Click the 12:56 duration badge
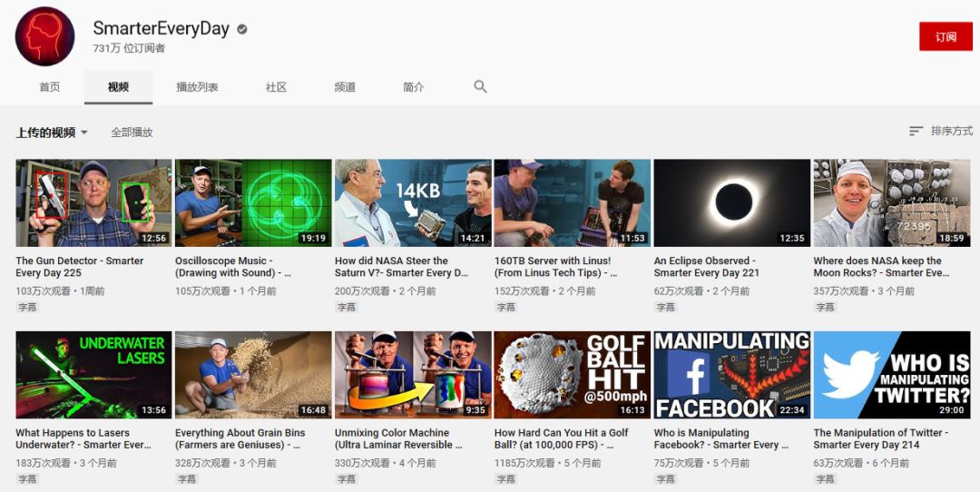 tap(153, 238)
